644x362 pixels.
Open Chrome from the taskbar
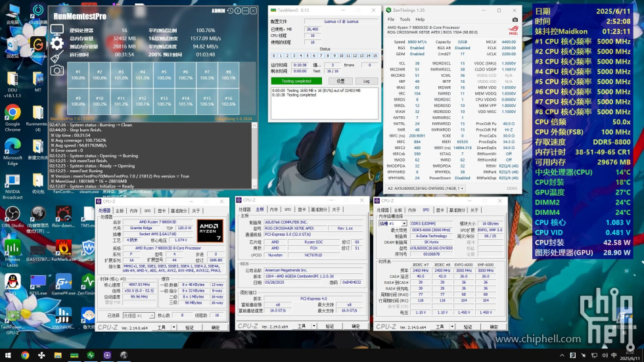pos(25,355)
